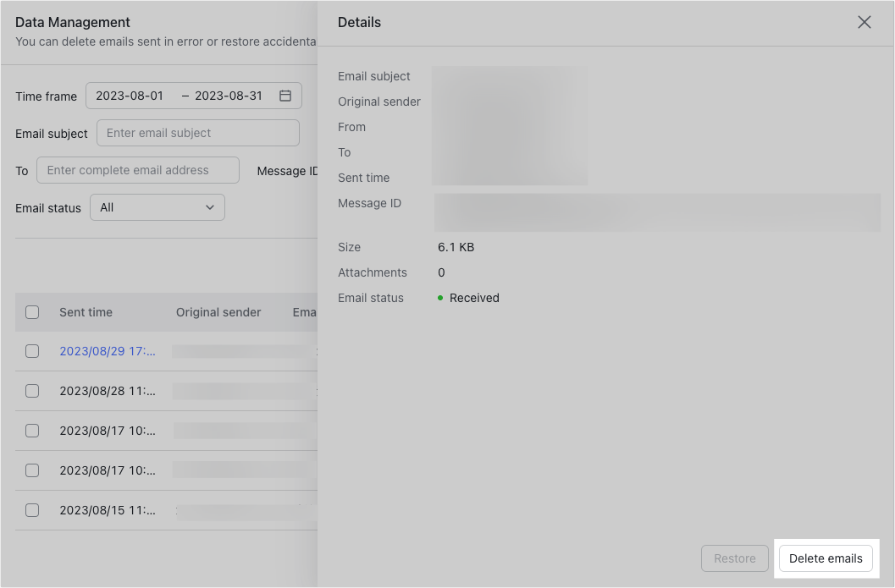Focus the To email address field
The height and width of the screenshot is (588, 895).
pyautogui.click(x=137, y=170)
